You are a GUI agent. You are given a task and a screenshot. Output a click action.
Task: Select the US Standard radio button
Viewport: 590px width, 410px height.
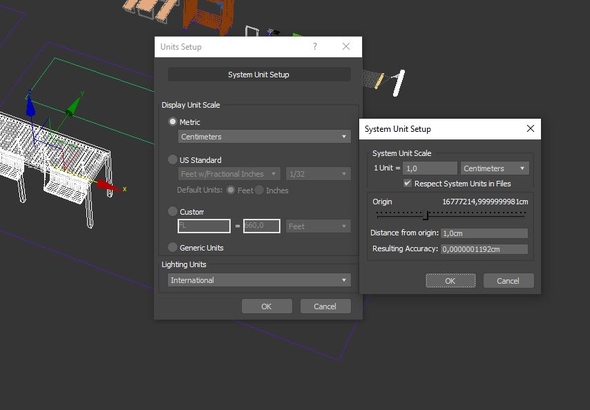[173, 160]
